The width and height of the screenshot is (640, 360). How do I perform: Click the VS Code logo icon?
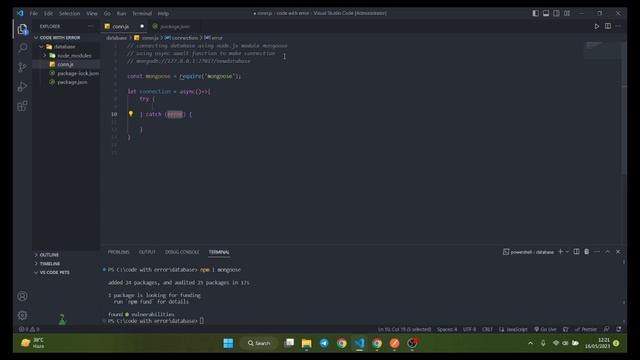click(x=20, y=13)
